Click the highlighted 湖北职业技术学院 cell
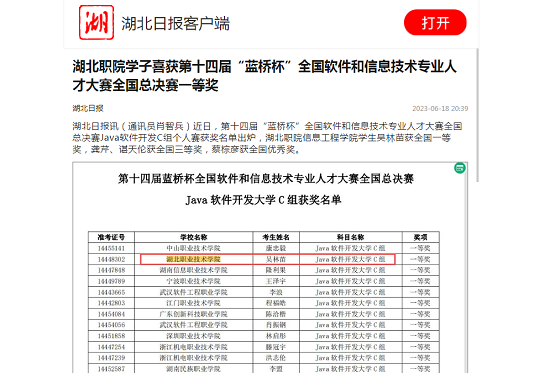 (193, 259)
